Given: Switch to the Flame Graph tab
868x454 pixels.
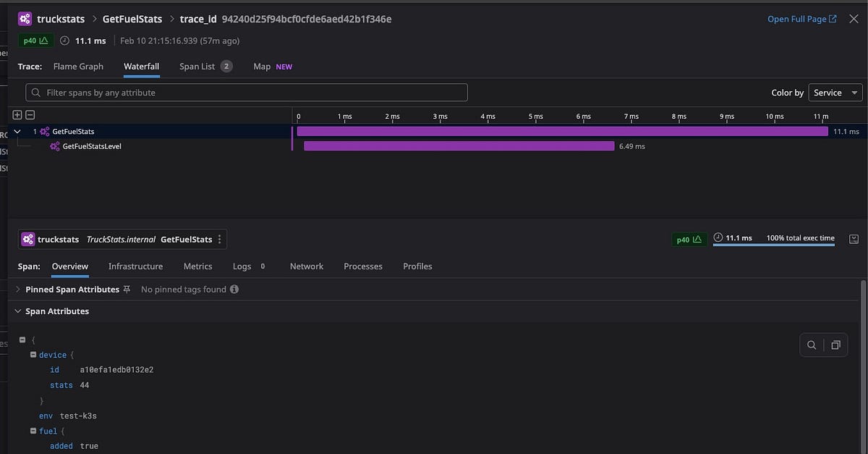Looking at the screenshot, I should (77, 66).
